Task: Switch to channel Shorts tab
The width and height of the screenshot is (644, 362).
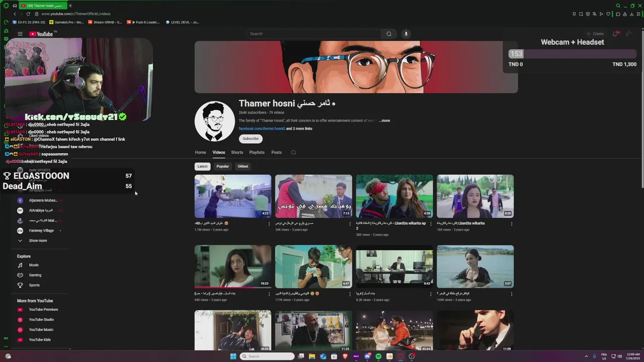Action: click(237, 152)
